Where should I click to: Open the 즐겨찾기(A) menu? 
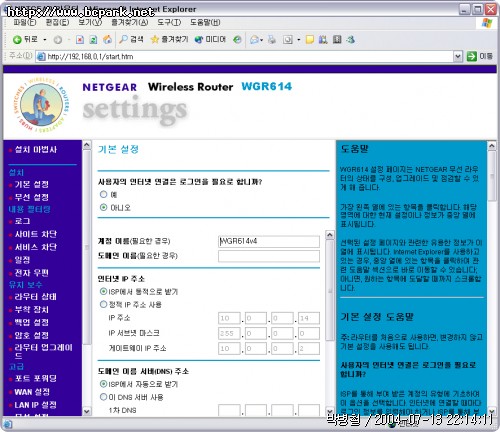pos(130,22)
